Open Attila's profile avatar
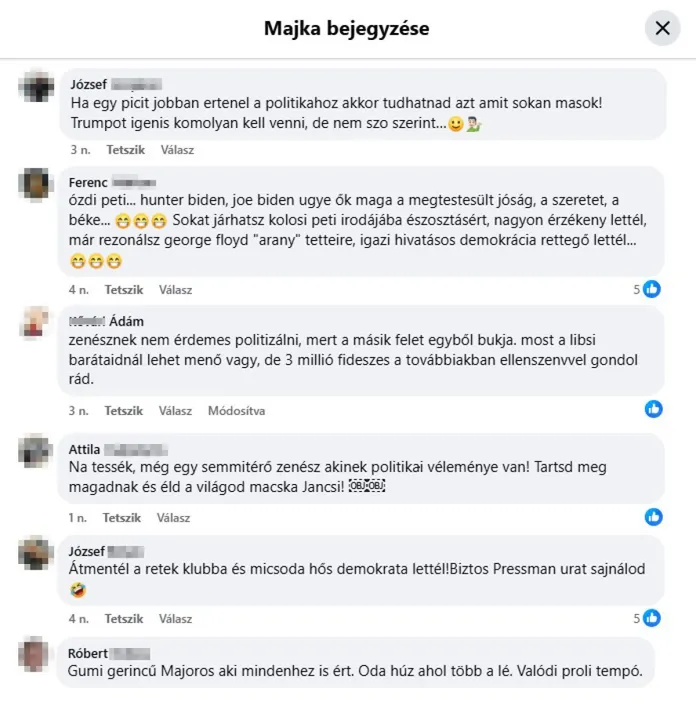Image resolution: width=696 pixels, height=706 pixels. (x=36, y=451)
